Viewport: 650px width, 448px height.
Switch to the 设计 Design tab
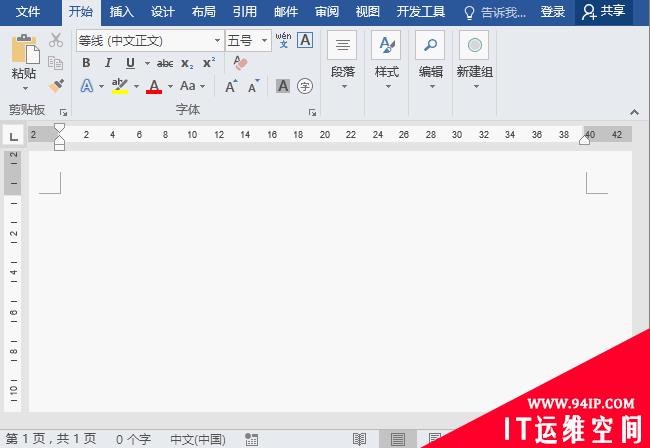[162, 12]
